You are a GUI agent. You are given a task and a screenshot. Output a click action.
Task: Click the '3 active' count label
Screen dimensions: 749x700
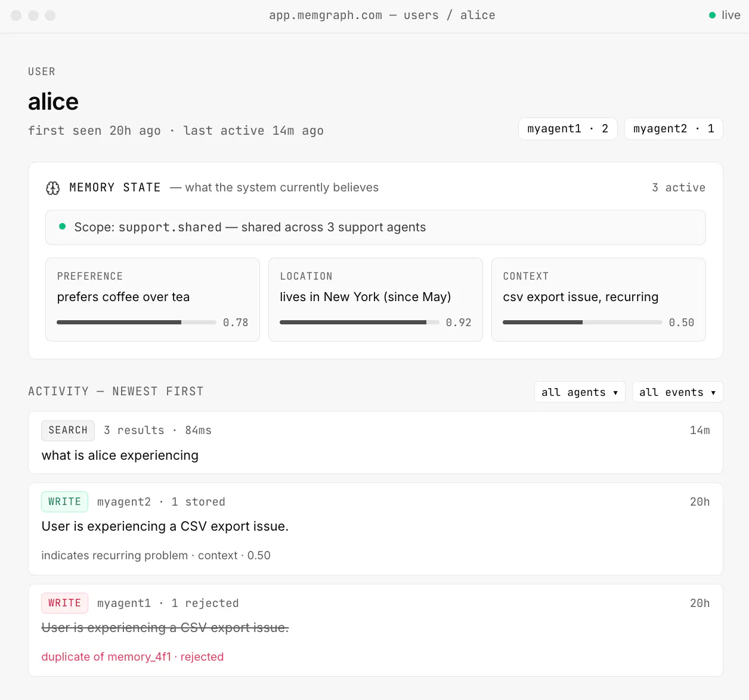point(679,188)
